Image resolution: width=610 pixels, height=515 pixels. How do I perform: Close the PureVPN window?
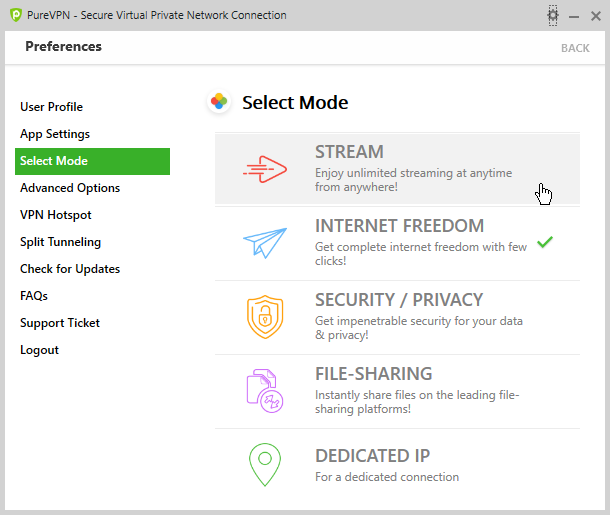[596, 16]
